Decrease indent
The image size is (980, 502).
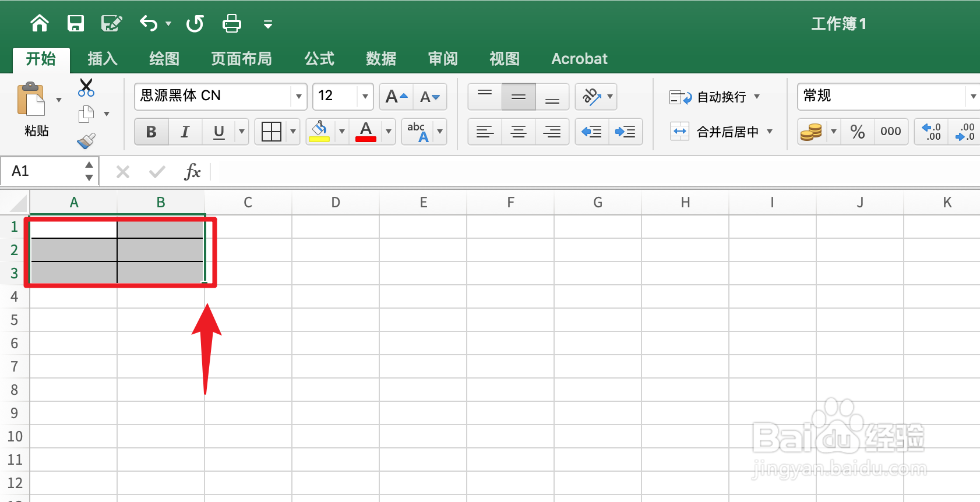pos(592,132)
